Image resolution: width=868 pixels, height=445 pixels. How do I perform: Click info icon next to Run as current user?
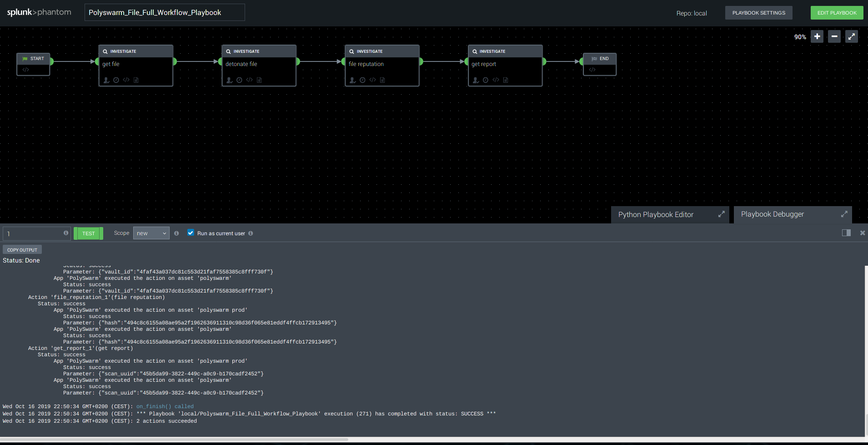[x=251, y=233]
